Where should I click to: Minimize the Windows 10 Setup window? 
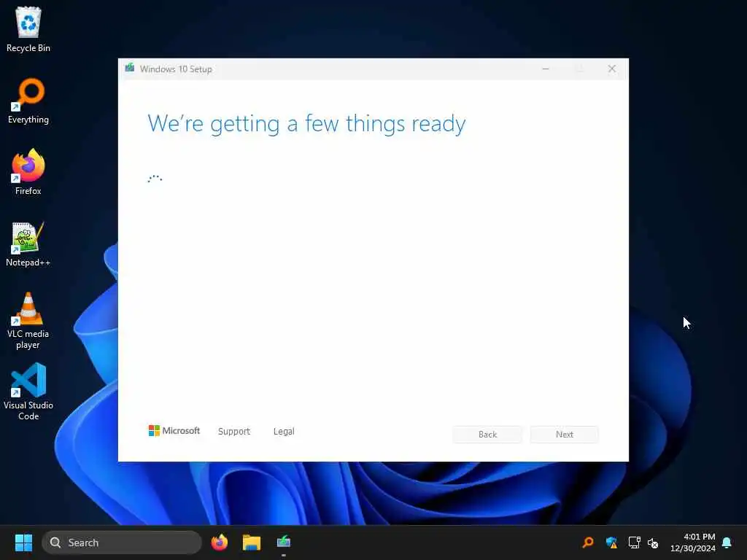(x=546, y=69)
